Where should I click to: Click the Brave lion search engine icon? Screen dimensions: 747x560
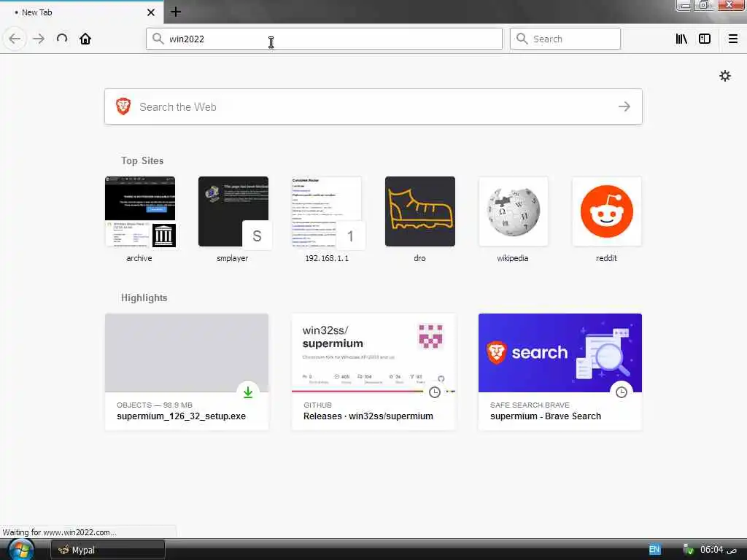point(123,106)
